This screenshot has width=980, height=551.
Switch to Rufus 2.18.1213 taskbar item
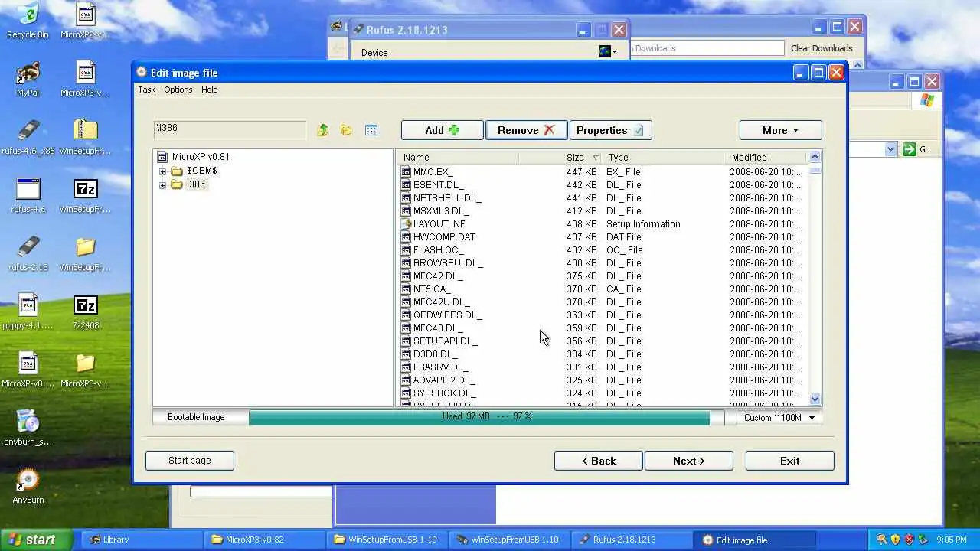click(632, 540)
